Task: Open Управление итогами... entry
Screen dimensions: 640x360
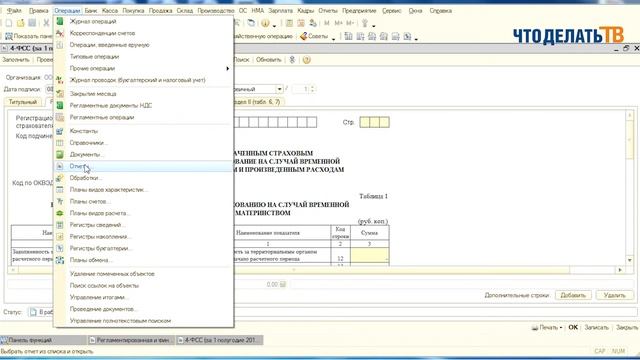Action: coord(99,298)
